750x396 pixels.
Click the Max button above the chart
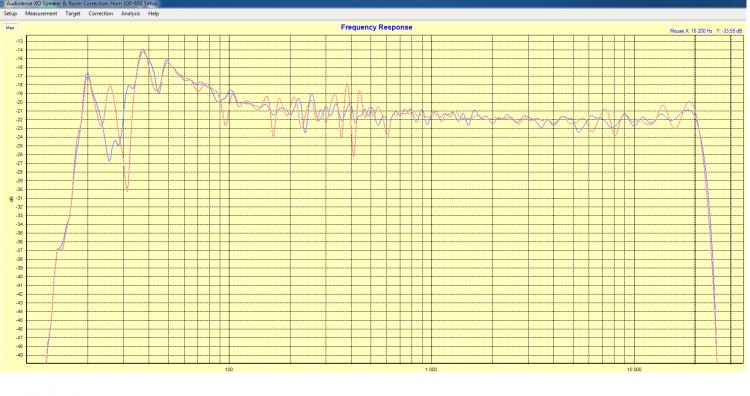[x=10, y=28]
